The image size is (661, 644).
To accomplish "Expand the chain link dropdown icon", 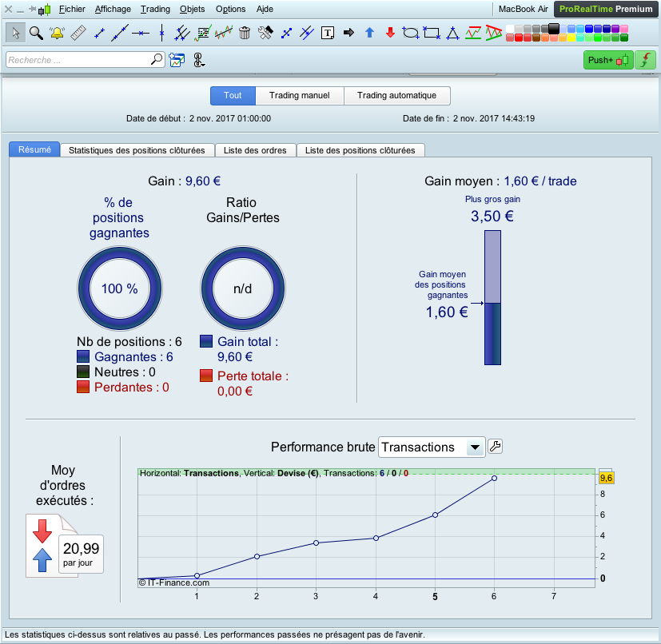I will [198, 60].
